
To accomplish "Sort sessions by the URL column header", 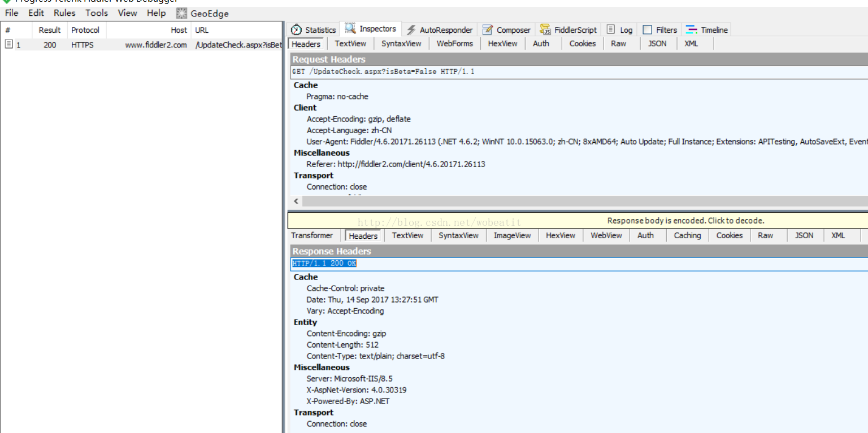I will pyautogui.click(x=237, y=30).
